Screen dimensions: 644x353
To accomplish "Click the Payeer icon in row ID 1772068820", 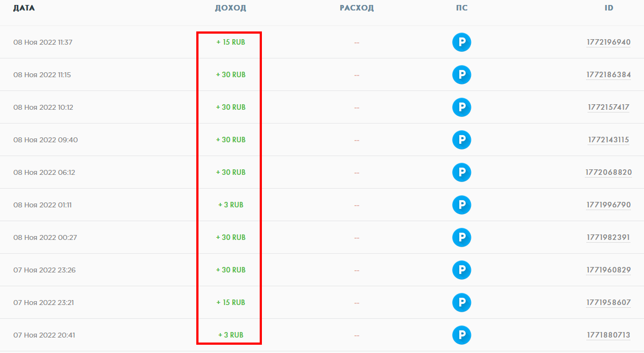I will click(461, 172).
